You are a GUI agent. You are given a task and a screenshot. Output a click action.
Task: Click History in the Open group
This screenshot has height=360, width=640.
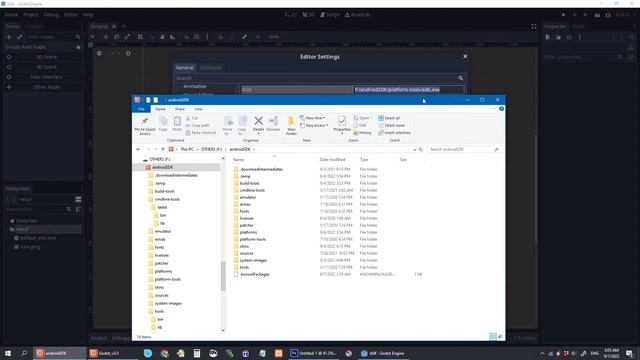[x=362, y=133]
